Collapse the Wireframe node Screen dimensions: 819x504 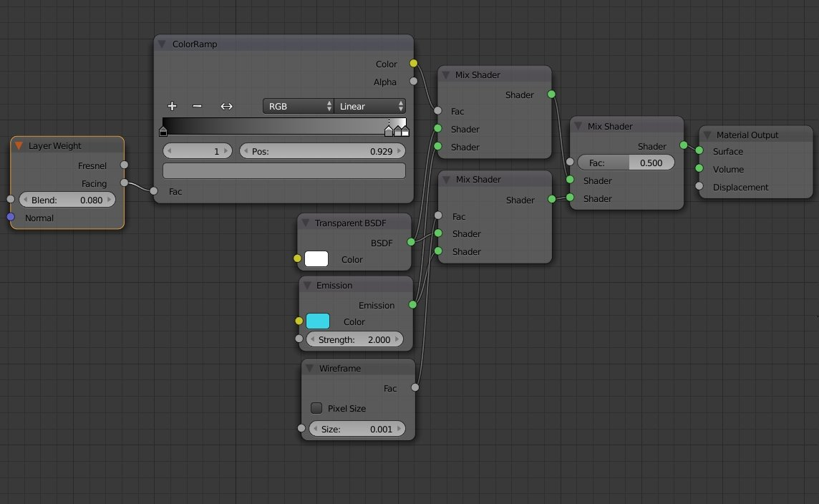click(x=309, y=369)
